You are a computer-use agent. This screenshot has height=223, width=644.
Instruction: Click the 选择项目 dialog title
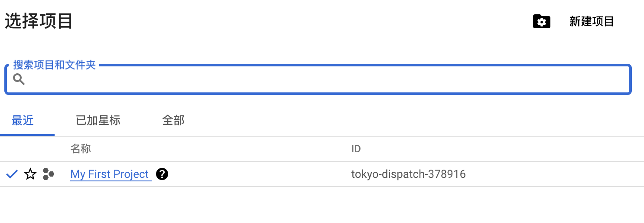39,21
